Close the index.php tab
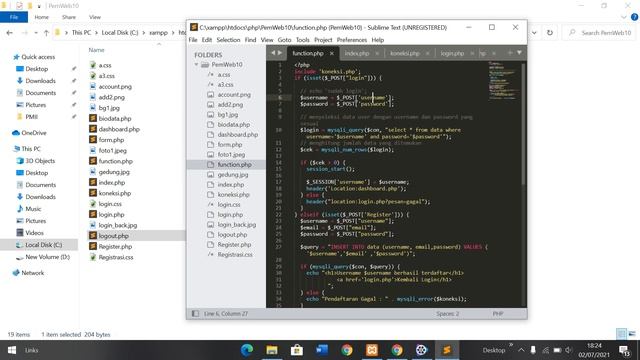This screenshot has width=640, height=360. [377, 53]
